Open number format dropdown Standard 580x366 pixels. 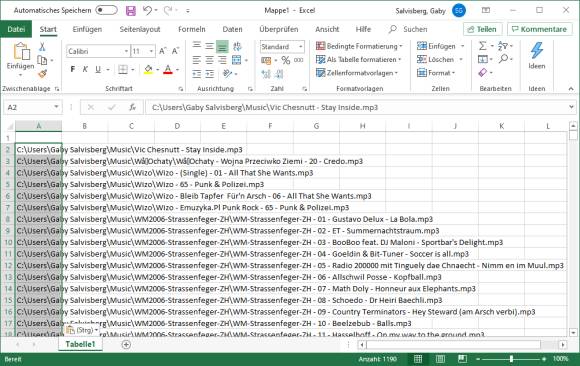301,47
